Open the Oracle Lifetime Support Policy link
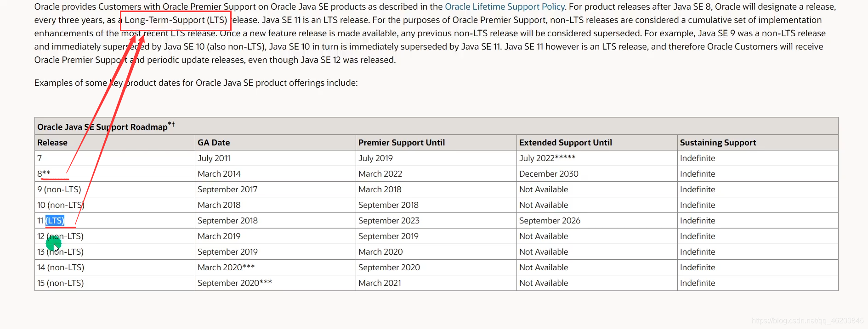Image resolution: width=868 pixels, height=329 pixels. pos(505,7)
